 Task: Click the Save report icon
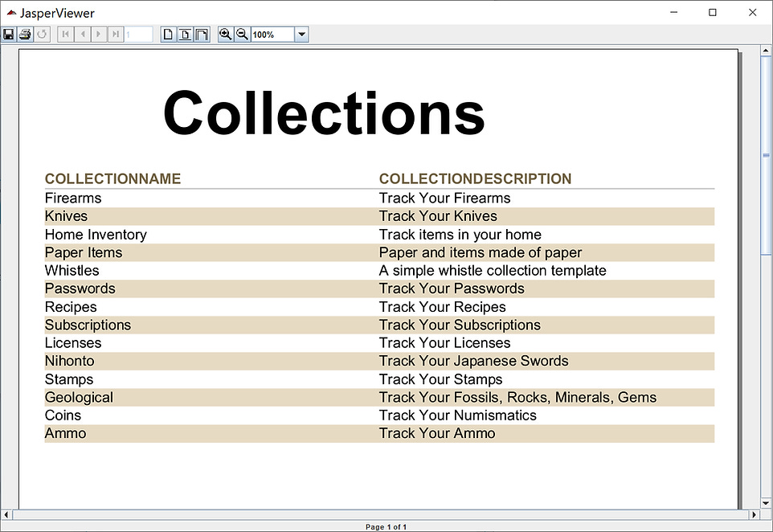tap(8, 35)
